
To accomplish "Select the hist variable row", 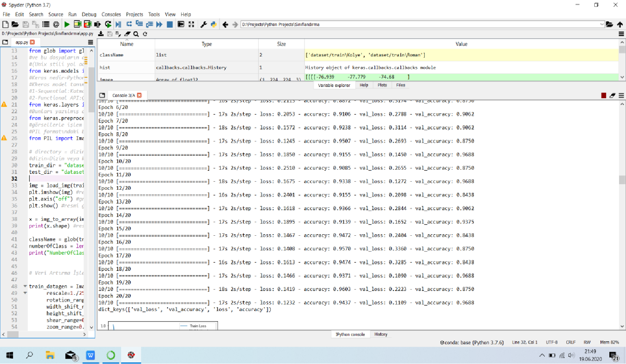I will [358, 68].
